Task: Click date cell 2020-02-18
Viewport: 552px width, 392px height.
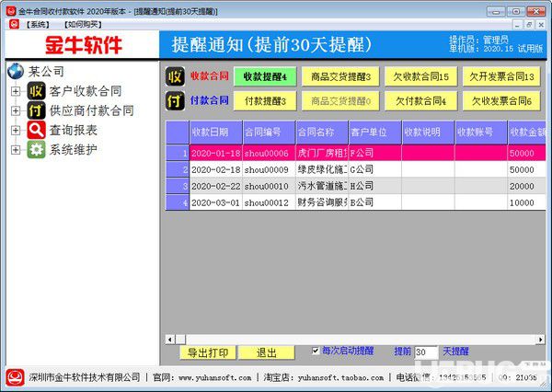Action: point(216,169)
